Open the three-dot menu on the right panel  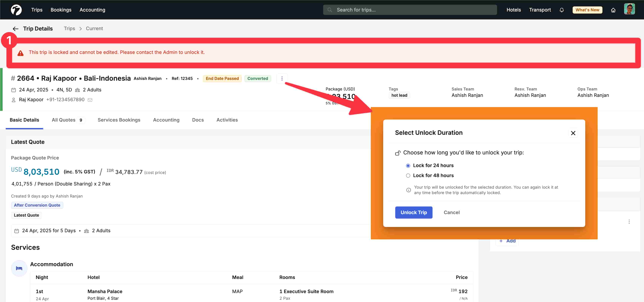click(x=629, y=222)
